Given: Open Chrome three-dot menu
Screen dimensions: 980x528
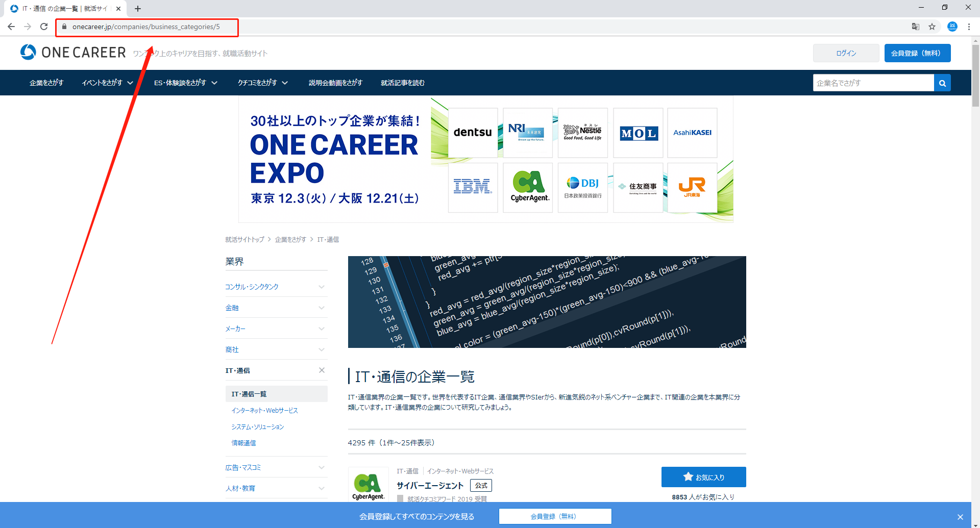Looking at the screenshot, I should (x=969, y=27).
